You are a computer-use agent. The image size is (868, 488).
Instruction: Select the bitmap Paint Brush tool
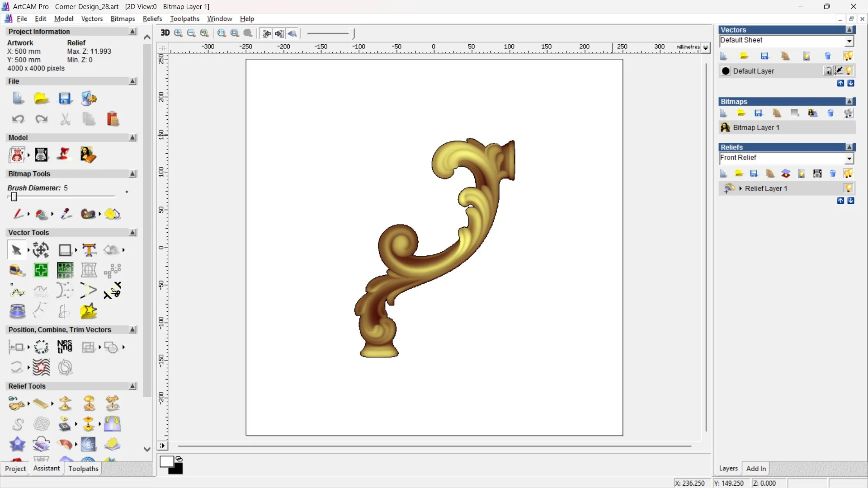(x=18, y=214)
